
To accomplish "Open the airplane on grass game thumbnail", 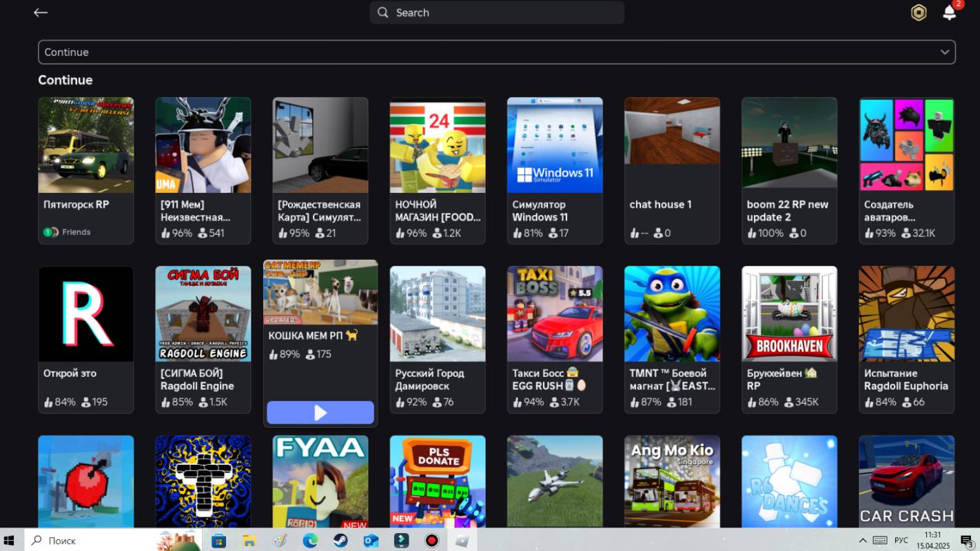I will coord(555,481).
